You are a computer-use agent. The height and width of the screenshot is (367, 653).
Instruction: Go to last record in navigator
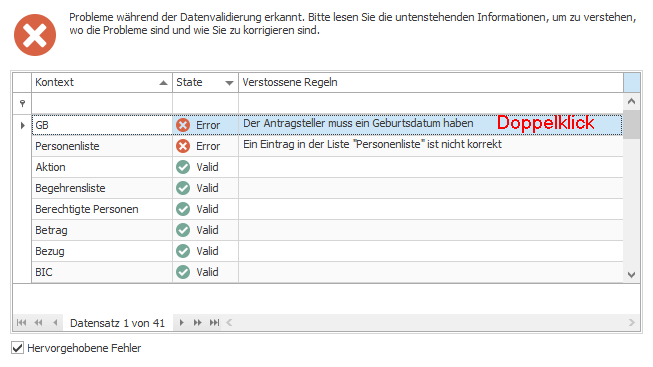pyautogui.click(x=214, y=322)
